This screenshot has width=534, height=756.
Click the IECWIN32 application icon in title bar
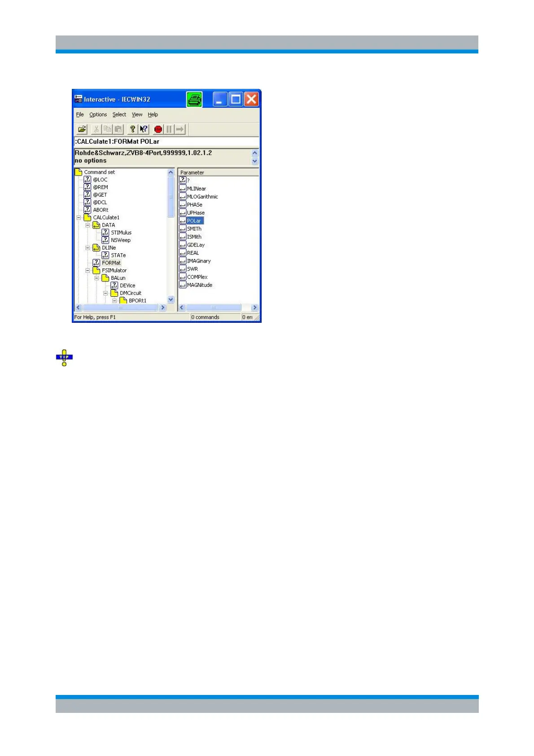point(79,99)
